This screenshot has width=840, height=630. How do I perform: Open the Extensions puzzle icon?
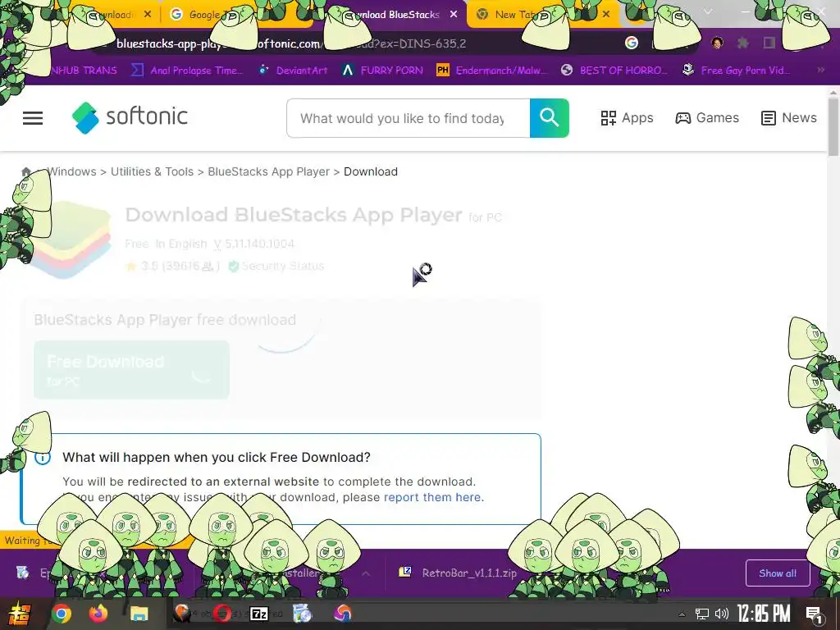743,43
